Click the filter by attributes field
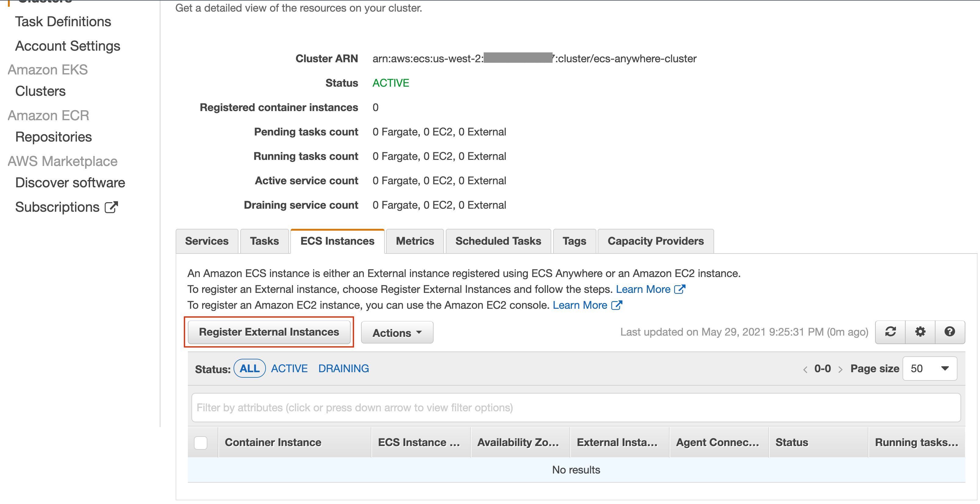Screen dimensions: 980x504 pyautogui.click(x=576, y=408)
